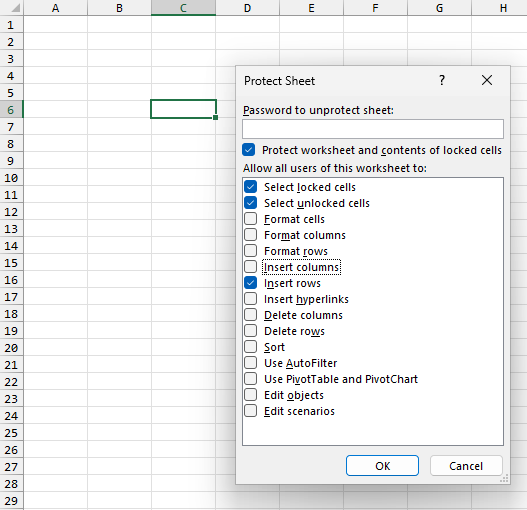527x510 pixels.
Task: Enable Use PivotTable and PivotChart
Action: point(251,379)
